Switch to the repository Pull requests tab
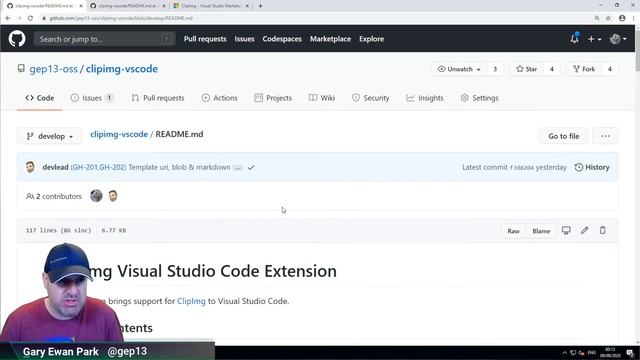 click(158, 98)
